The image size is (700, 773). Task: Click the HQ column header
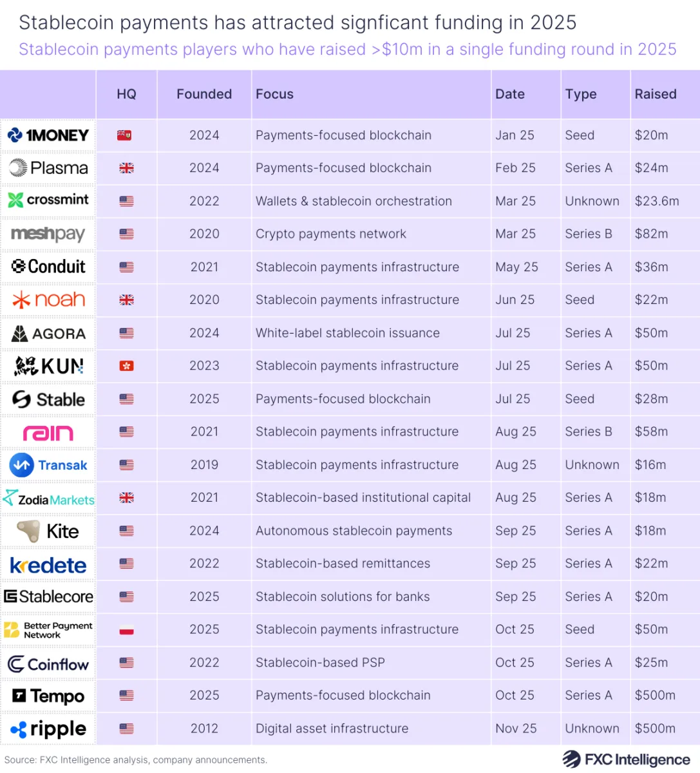click(x=126, y=94)
